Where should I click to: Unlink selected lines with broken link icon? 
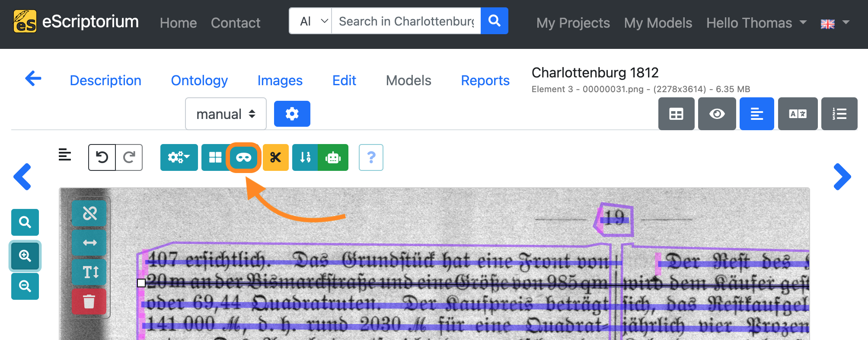(x=89, y=213)
